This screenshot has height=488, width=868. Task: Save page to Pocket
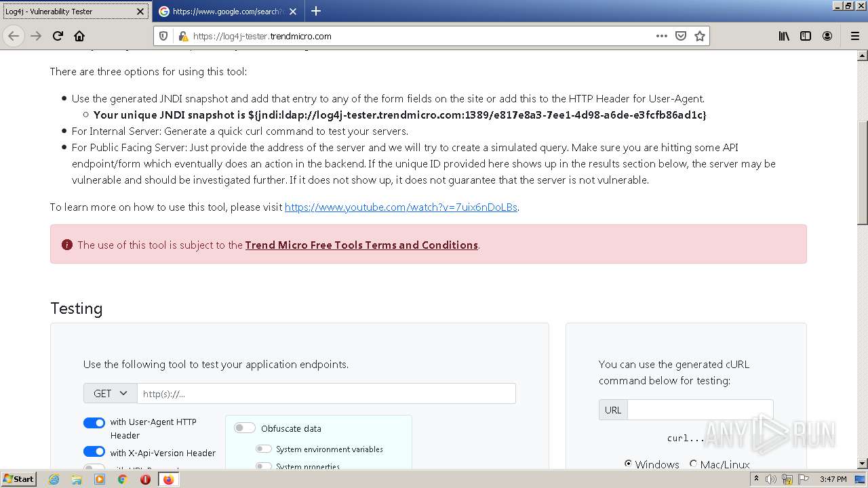[x=681, y=36]
